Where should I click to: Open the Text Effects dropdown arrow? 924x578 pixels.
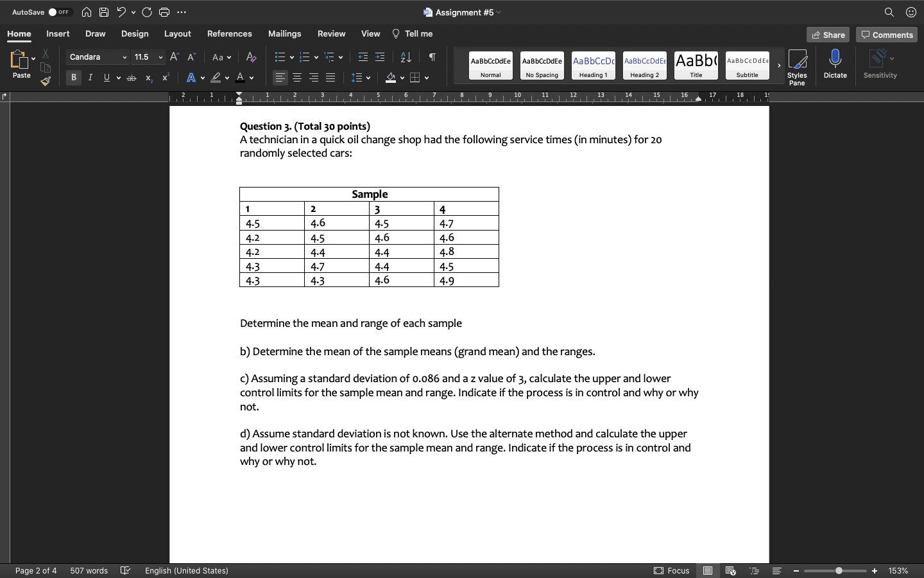pos(203,78)
